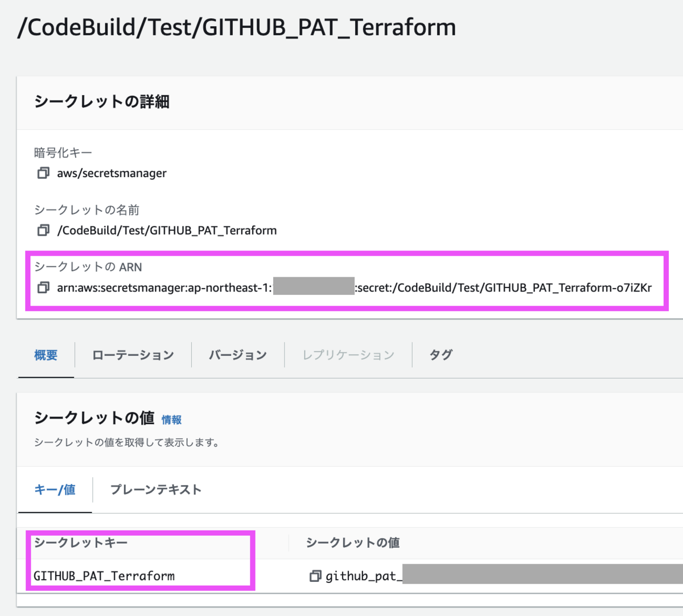Click the description シークレットの値を取得して表示します。

(x=127, y=442)
